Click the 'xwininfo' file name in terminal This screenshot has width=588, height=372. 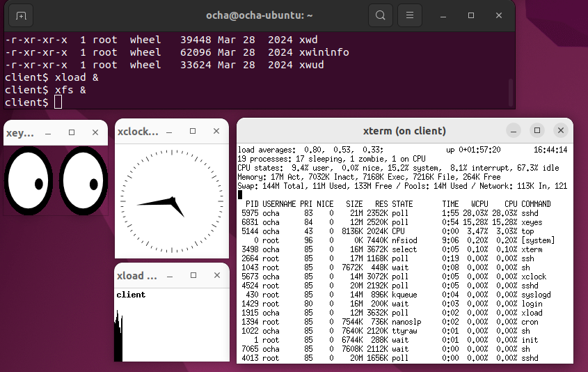[x=324, y=52]
